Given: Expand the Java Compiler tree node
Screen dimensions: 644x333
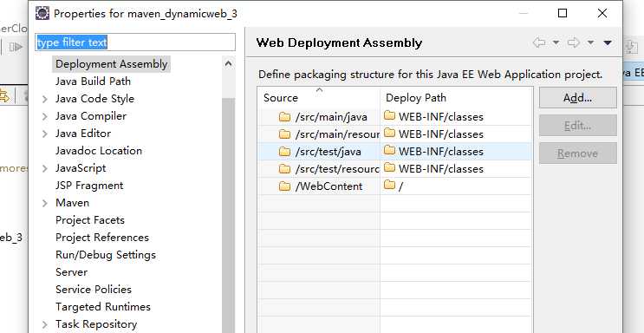Looking at the screenshot, I should point(45,116).
